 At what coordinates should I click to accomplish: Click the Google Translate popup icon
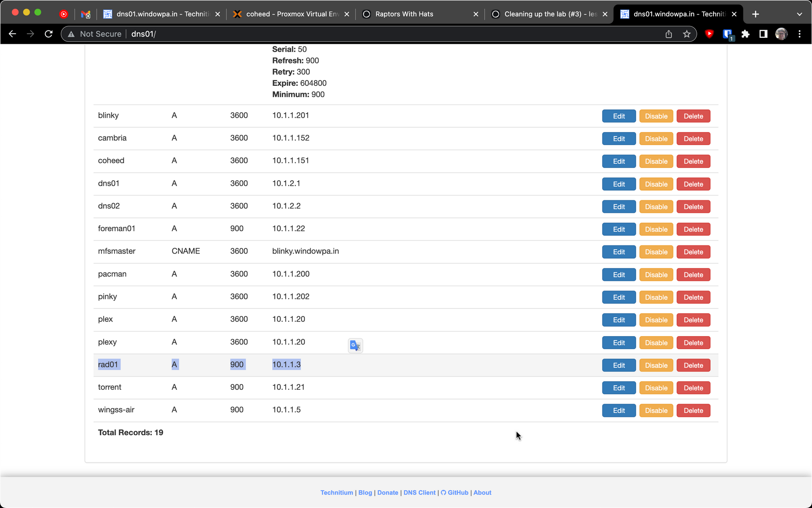pos(355,346)
